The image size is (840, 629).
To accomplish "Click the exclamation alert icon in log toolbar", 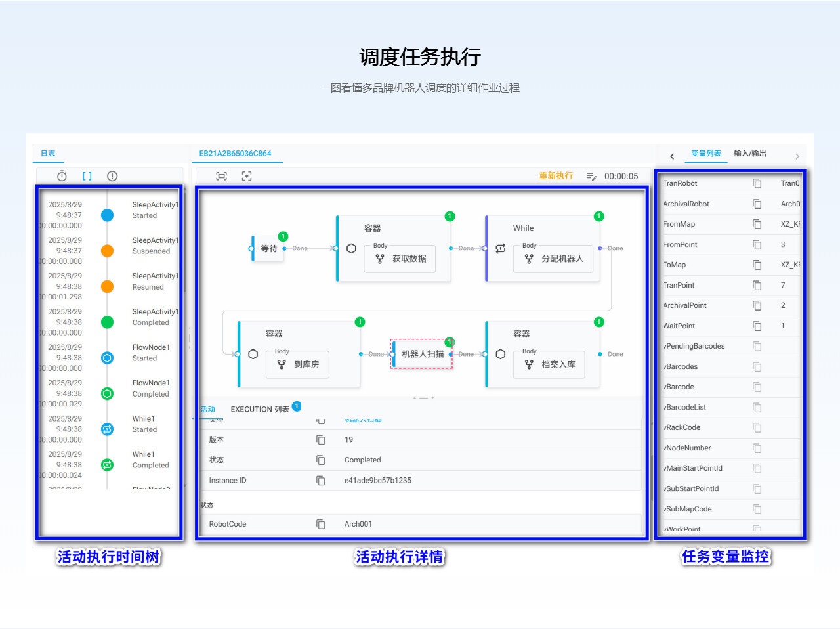I will [x=112, y=176].
